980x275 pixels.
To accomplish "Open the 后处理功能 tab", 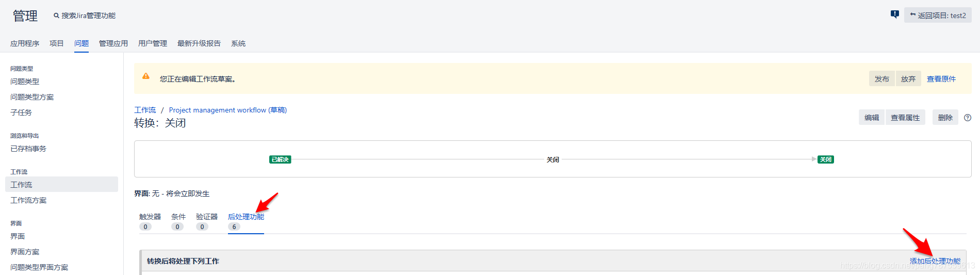I will click(x=246, y=217).
